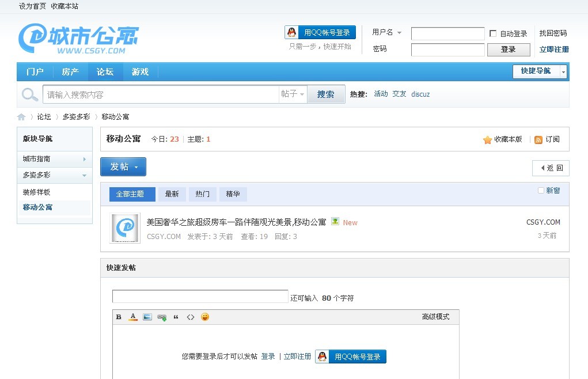
Task: Select the 热门 filter tab
Action: tap(203, 194)
